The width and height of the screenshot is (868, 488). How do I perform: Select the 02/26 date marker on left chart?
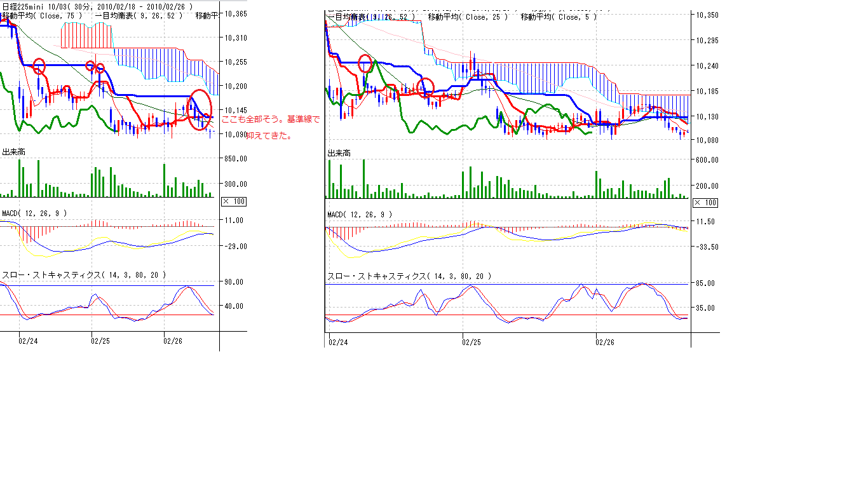click(x=173, y=341)
